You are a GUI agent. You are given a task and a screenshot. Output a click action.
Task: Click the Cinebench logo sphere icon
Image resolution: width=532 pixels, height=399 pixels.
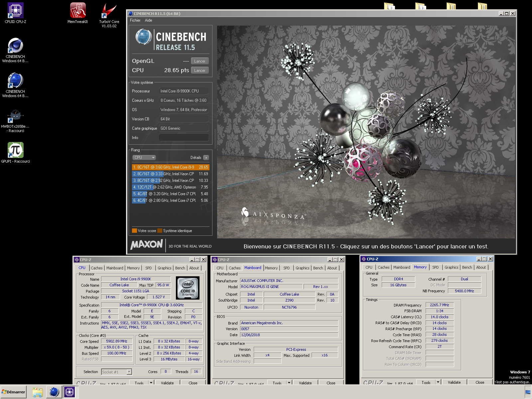144,37
